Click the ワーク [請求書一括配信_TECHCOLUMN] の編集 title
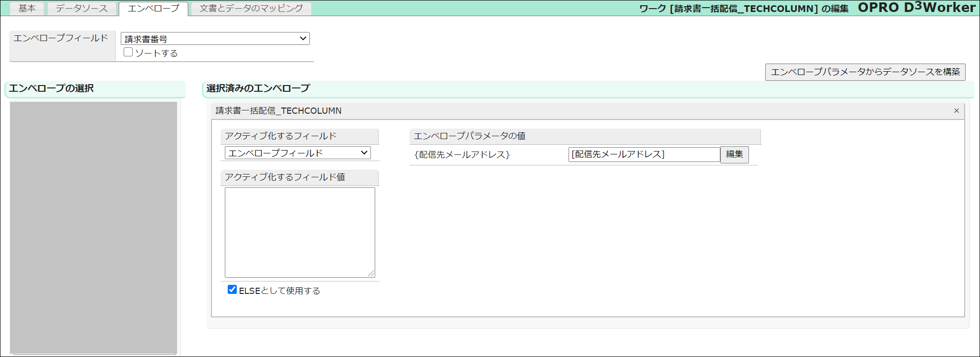Viewport: 980px width, 357px height. pos(744,9)
